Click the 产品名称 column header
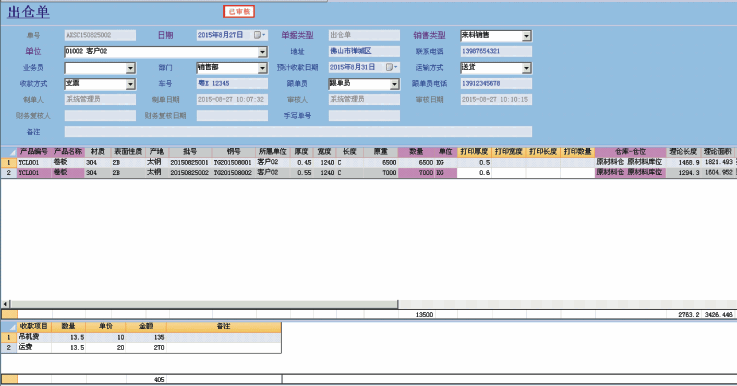Screen dimensions: 737x386 [68, 152]
